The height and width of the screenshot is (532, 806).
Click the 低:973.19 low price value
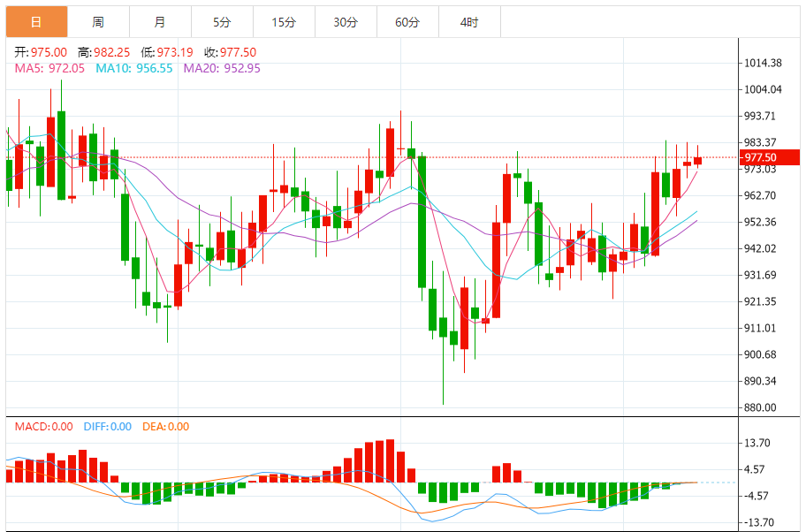click(167, 52)
